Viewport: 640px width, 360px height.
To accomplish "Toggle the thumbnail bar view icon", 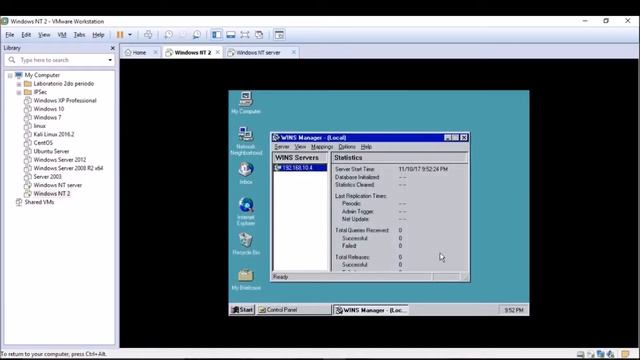I will tap(231, 35).
